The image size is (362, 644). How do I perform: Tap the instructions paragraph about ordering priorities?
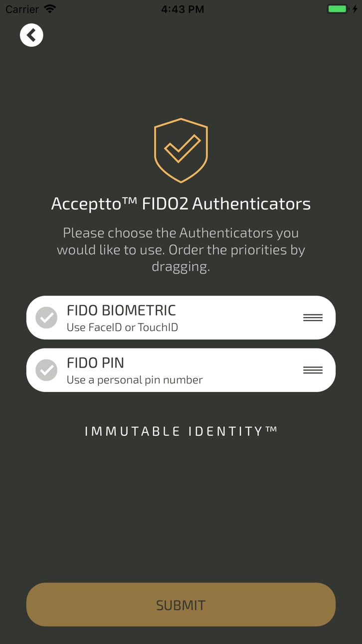click(x=181, y=250)
